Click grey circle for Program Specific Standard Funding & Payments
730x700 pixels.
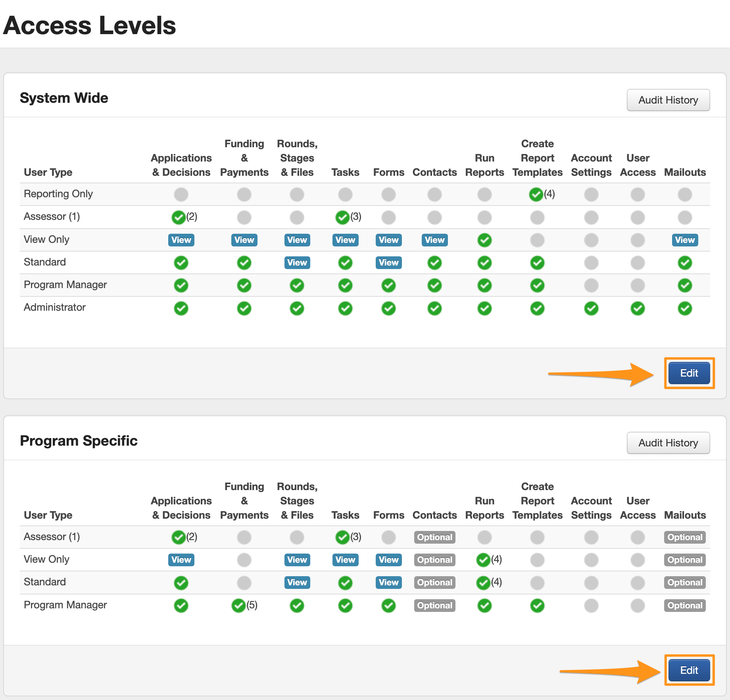[244, 583]
